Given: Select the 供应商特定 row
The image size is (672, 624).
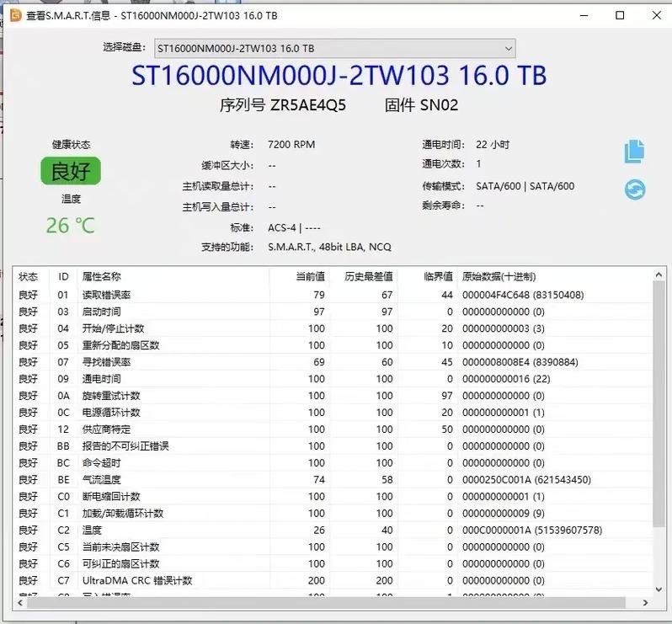Looking at the screenshot, I should pos(333,429).
